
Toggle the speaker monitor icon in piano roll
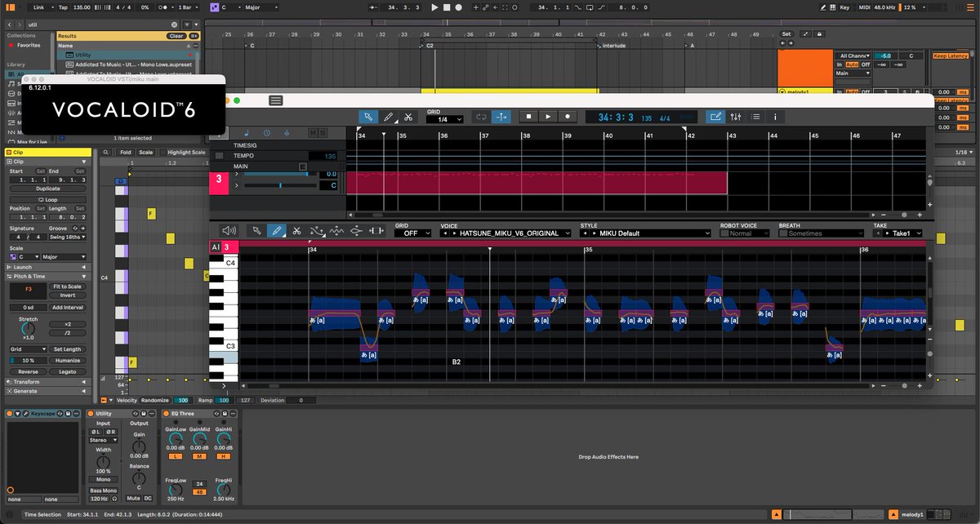tap(229, 231)
